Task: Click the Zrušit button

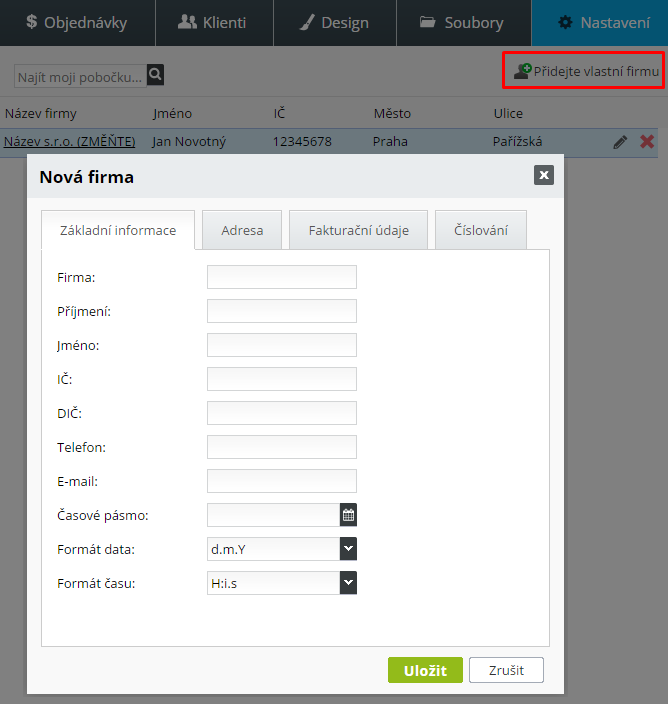Action: (506, 670)
